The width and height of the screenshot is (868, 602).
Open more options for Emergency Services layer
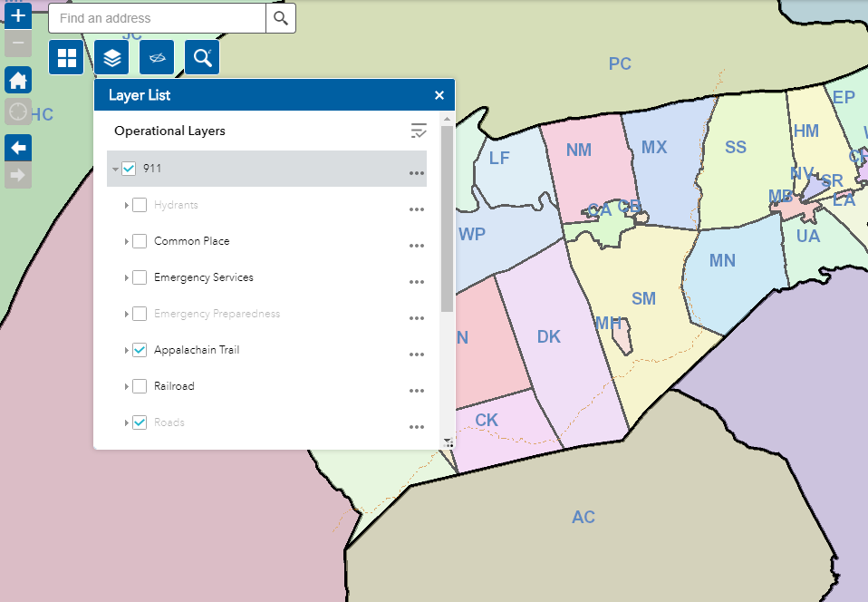point(416,283)
